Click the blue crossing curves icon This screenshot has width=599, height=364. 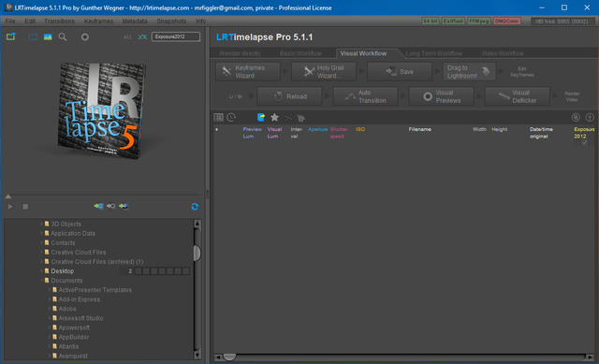142,37
